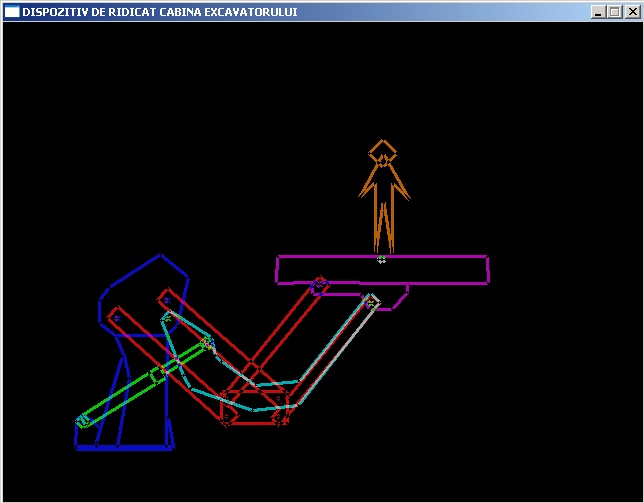
Task: Click the window system icon in title bar
Action: [x=12, y=11]
